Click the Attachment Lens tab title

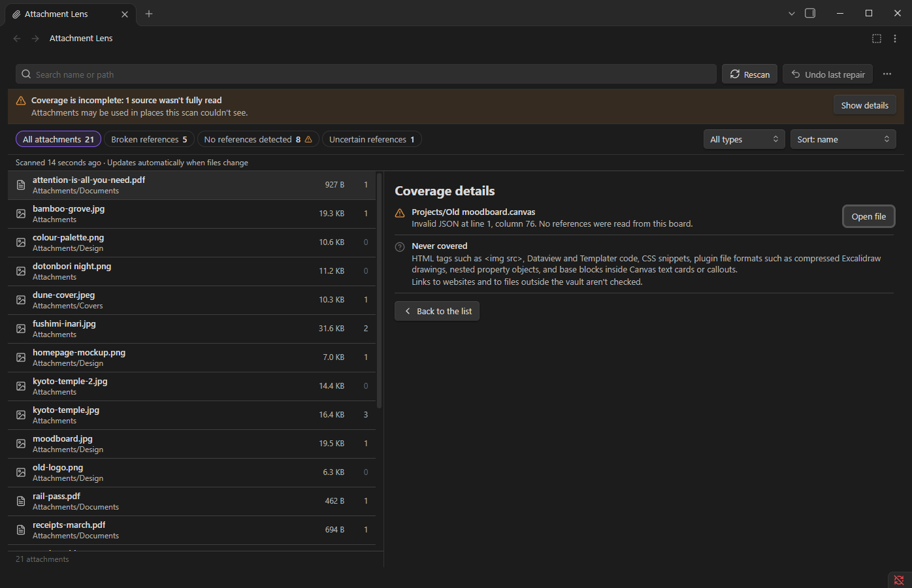pyautogui.click(x=56, y=14)
